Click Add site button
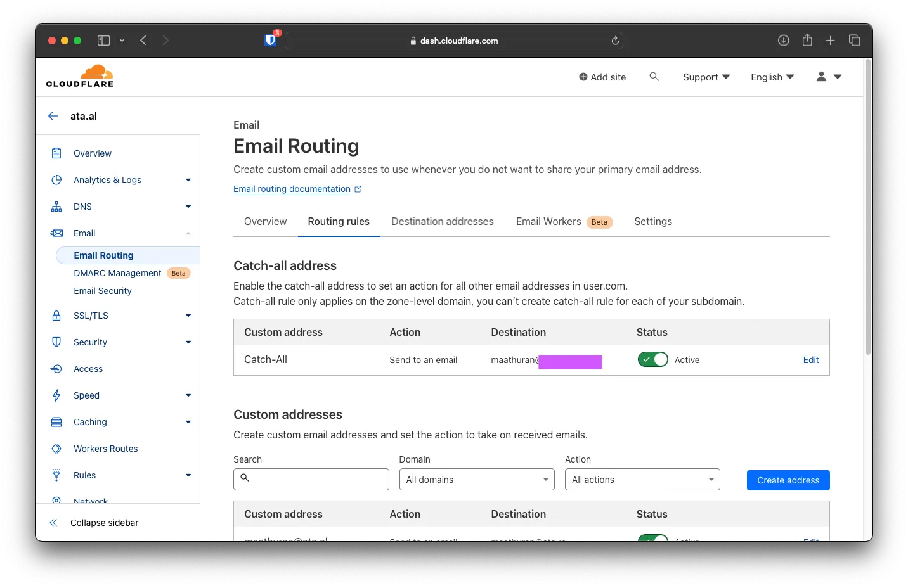The height and width of the screenshot is (588, 908). 602,77
